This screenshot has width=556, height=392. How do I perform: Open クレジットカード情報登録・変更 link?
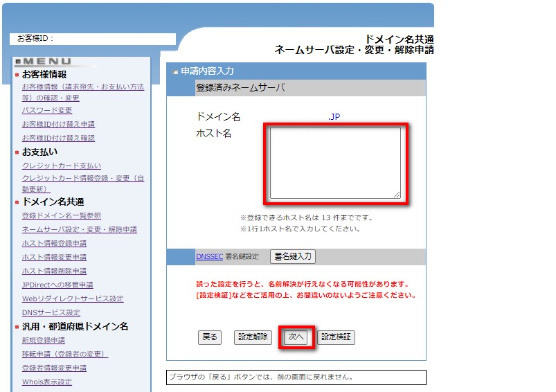point(83,184)
